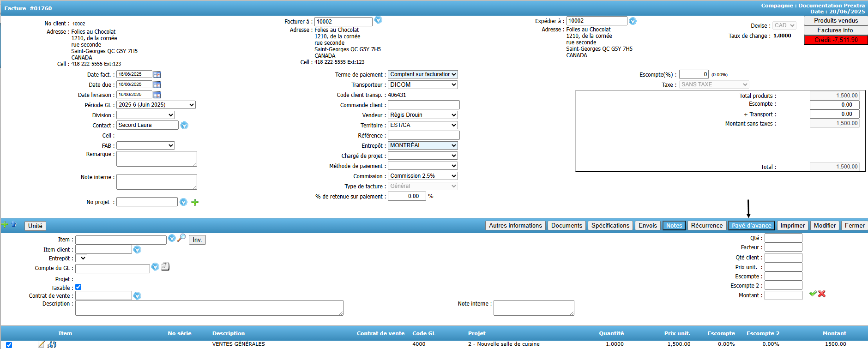Click the red Crédit balance indicator
The image size is (868, 349).
click(836, 40)
